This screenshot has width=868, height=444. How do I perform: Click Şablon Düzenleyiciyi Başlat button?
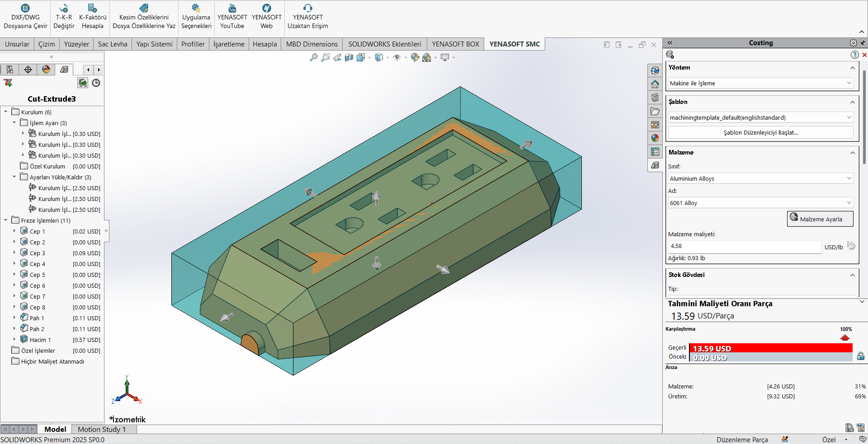pyautogui.click(x=761, y=132)
